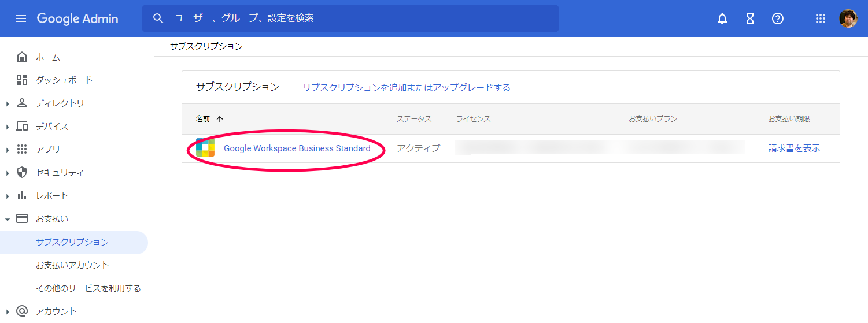Click the 請求書を表示 link

tap(794, 148)
